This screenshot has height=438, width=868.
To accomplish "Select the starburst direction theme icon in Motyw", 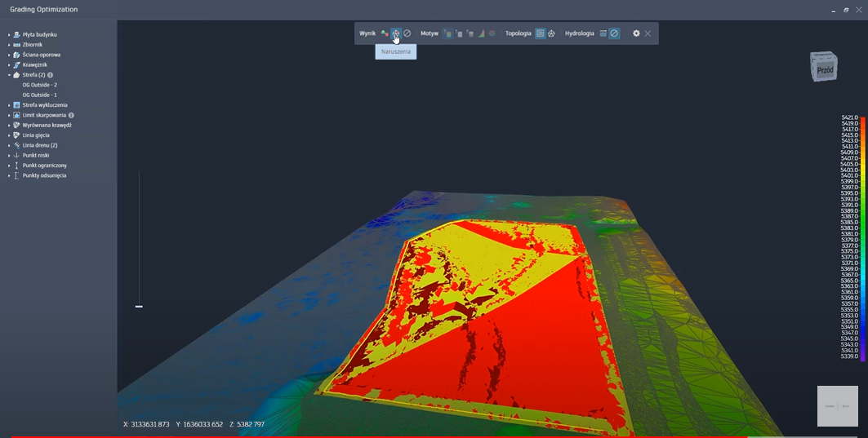I will (492, 33).
